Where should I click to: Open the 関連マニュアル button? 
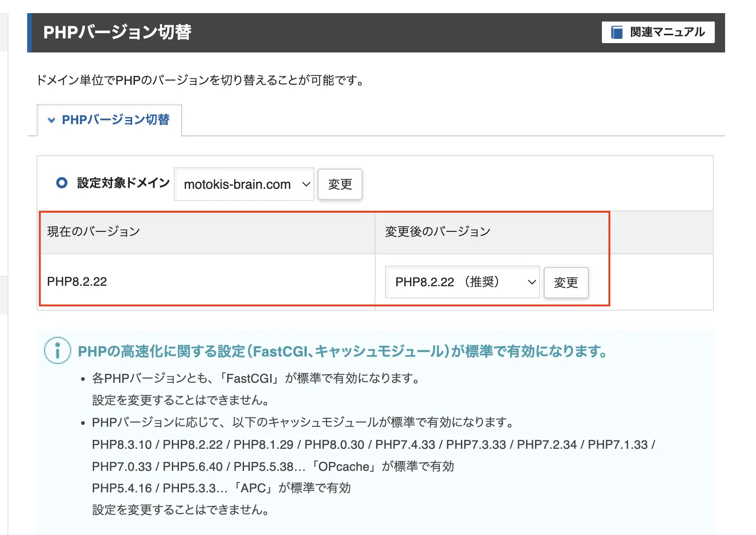pyautogui.click(x=658, y=32)
